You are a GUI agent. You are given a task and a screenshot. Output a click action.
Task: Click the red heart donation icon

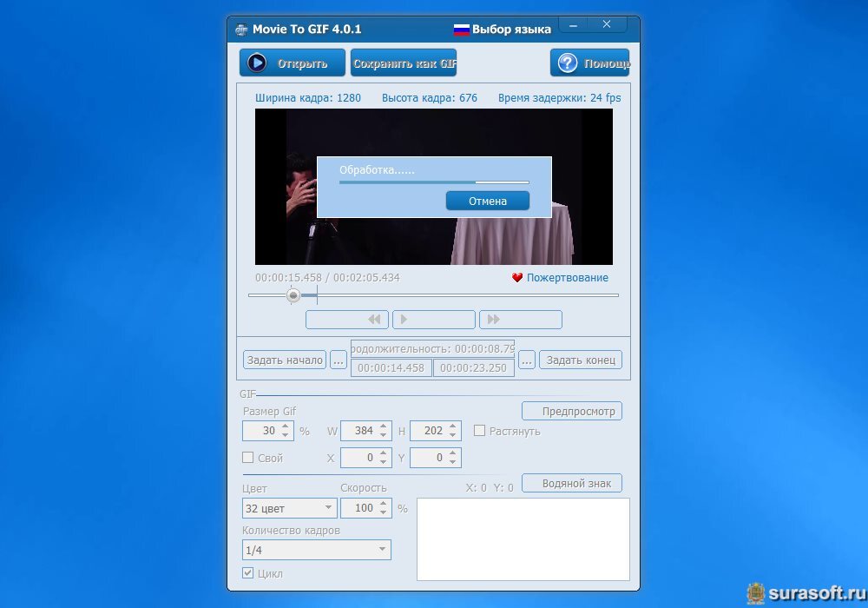517,277
